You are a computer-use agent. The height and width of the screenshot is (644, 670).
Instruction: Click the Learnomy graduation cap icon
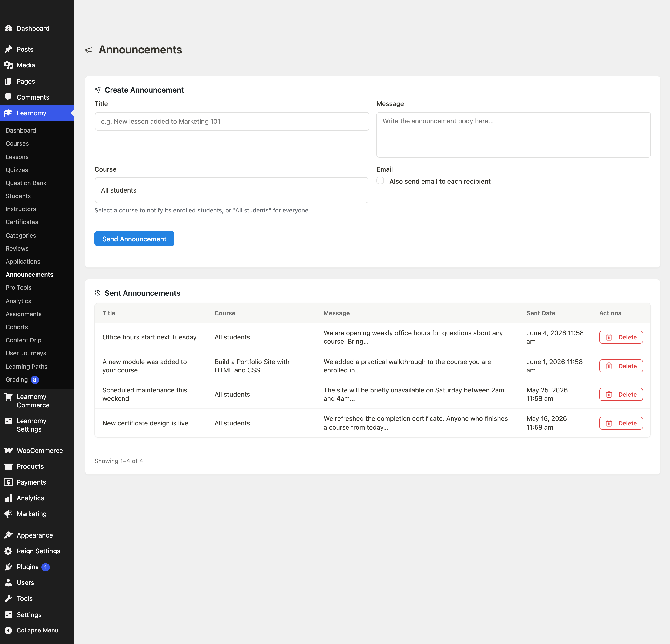(x=8, y=113)
